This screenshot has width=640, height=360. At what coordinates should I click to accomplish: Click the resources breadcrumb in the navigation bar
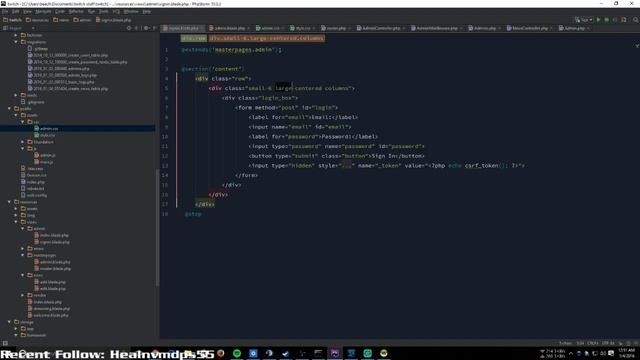37,20
